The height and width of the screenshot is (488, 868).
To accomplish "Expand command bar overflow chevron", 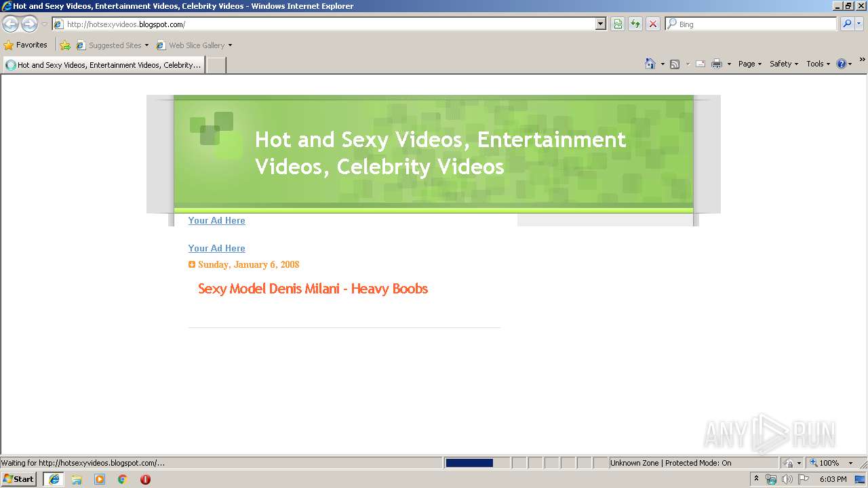I will (x=863, y=60).
